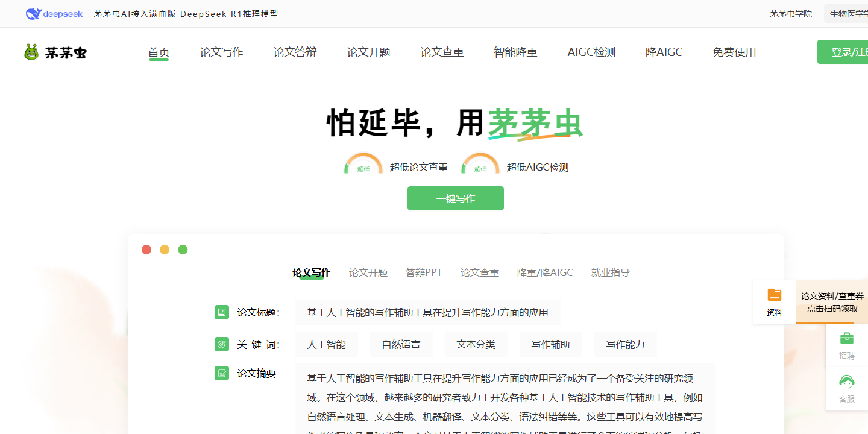The image size is (868, 434).
Task: Click the DeepSeek R1 announcement text
Action: click(x=186, y=14)
